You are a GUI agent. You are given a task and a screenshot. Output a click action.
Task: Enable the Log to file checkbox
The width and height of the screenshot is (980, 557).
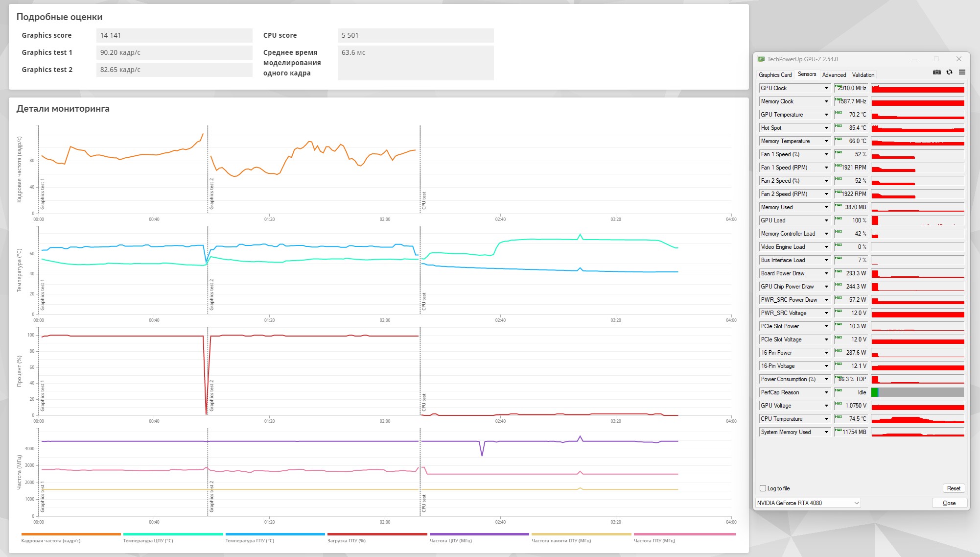(763, 488)
